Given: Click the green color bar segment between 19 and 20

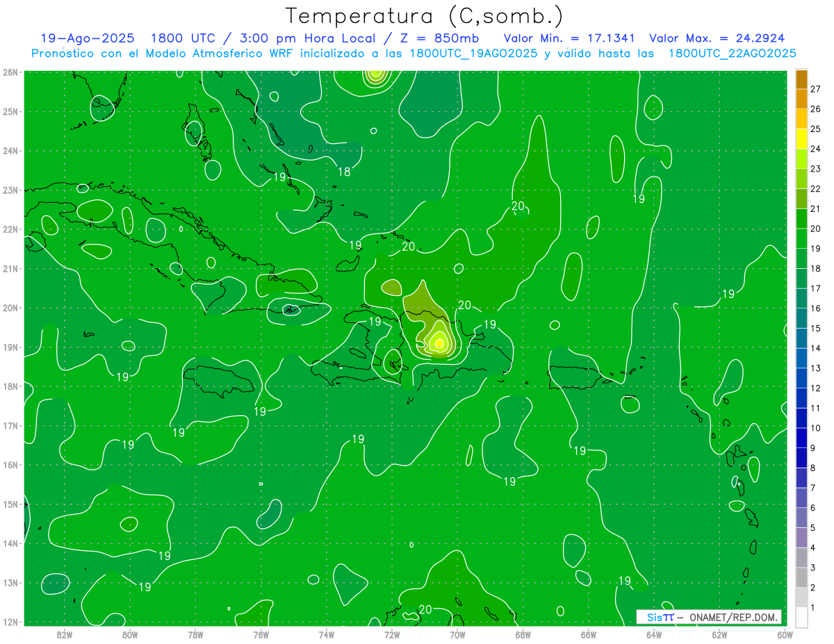Looking at the screenshot, I should tap(801, 239).
